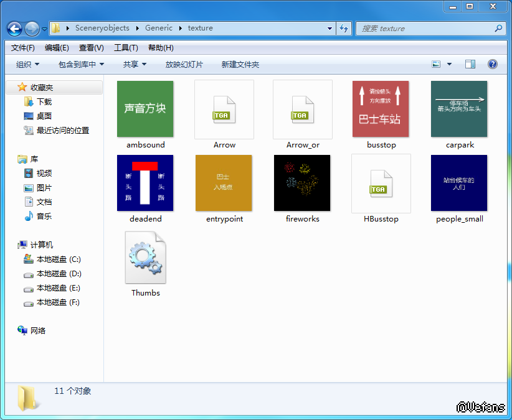Open the 编辑(E) menu
512x420 pixels.
coord(57,48)
